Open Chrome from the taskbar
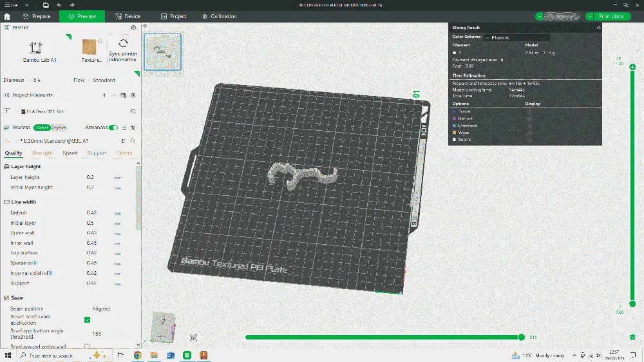This screenshot has width=644, height=362. (138, 356)
